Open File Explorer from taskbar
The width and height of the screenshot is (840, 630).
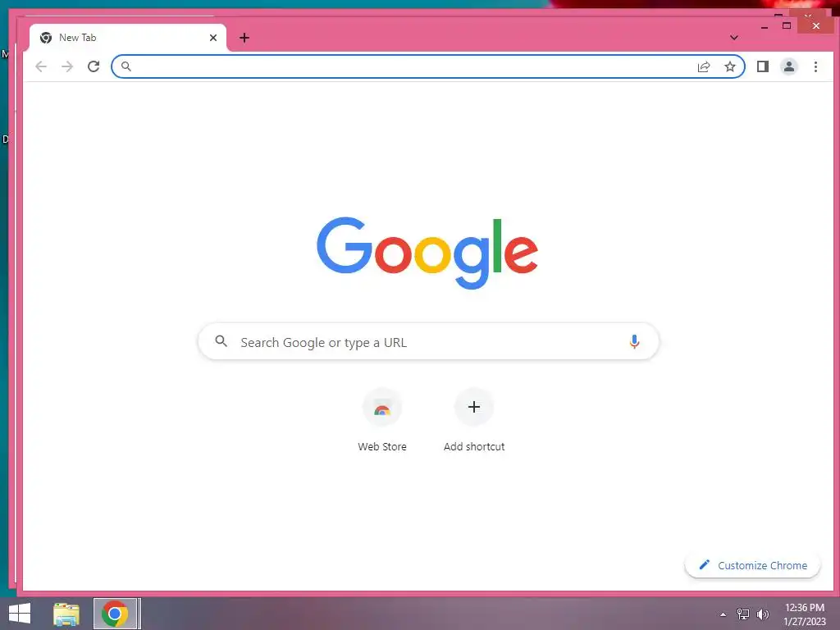(66, 614)
